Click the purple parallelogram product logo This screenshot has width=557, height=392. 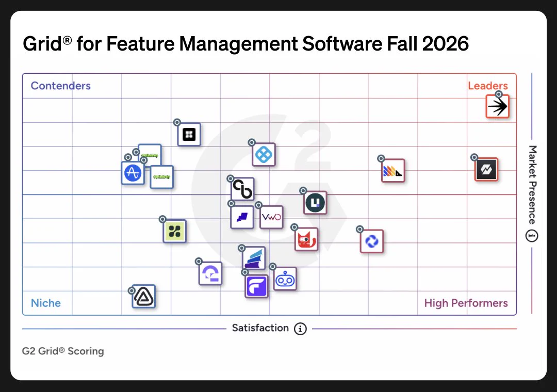tap(242, 217)
